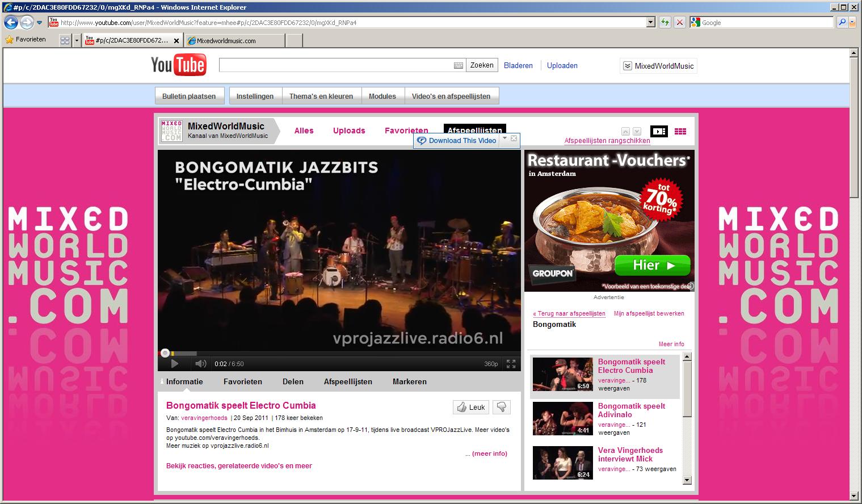Click Download This Video button
Viewport: 862px width, 504px height.
[457, 141]
